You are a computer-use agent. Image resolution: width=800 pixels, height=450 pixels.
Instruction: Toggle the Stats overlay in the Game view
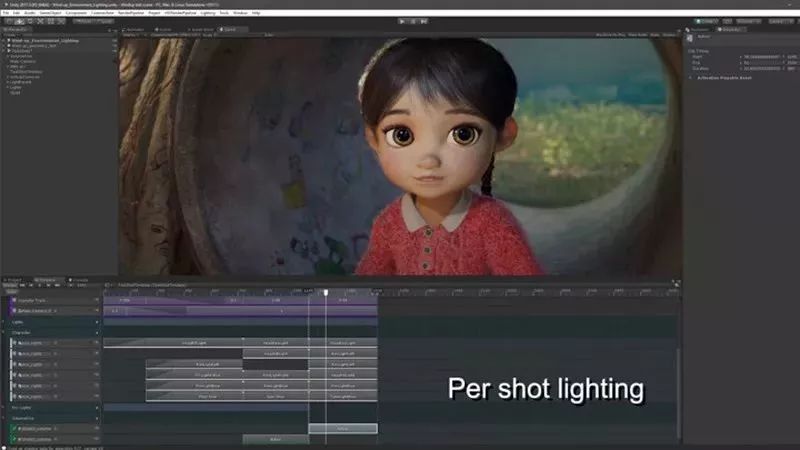(655, 35)
